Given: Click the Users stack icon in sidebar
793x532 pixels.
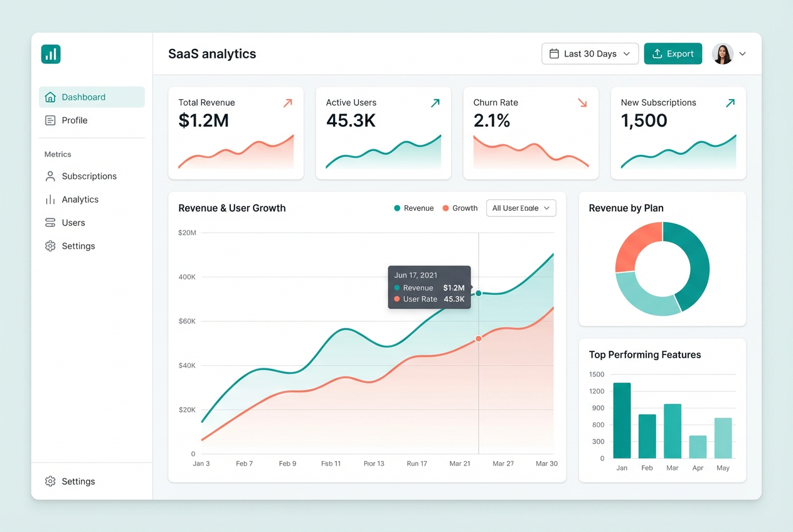Looking at the screenshot, I should point(50,223).
